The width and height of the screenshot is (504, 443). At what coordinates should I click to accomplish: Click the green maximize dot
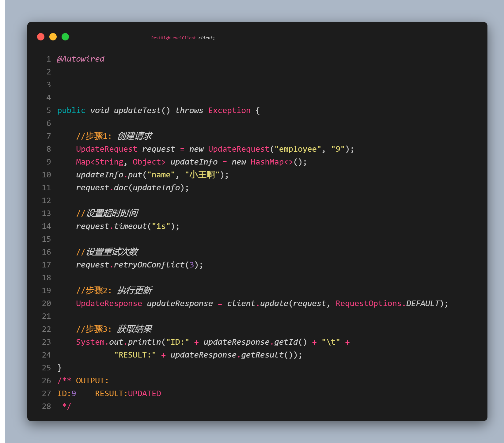65,37
